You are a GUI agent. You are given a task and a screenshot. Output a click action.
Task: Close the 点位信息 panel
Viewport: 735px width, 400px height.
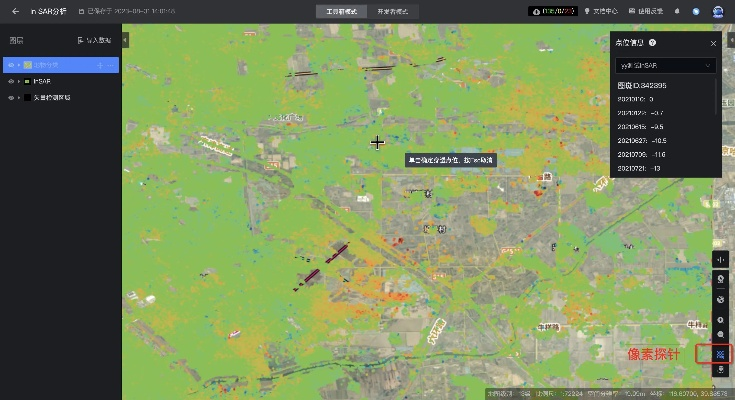[x=713, y=43]
